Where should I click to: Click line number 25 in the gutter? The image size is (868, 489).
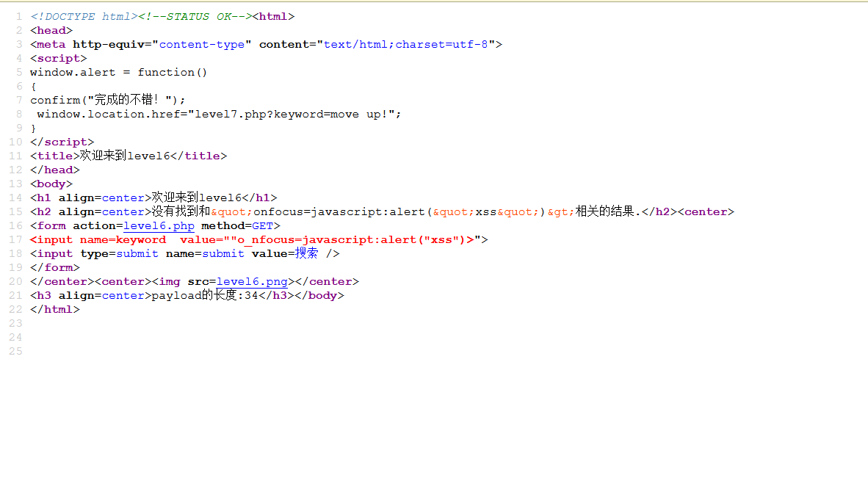[15, 351]
